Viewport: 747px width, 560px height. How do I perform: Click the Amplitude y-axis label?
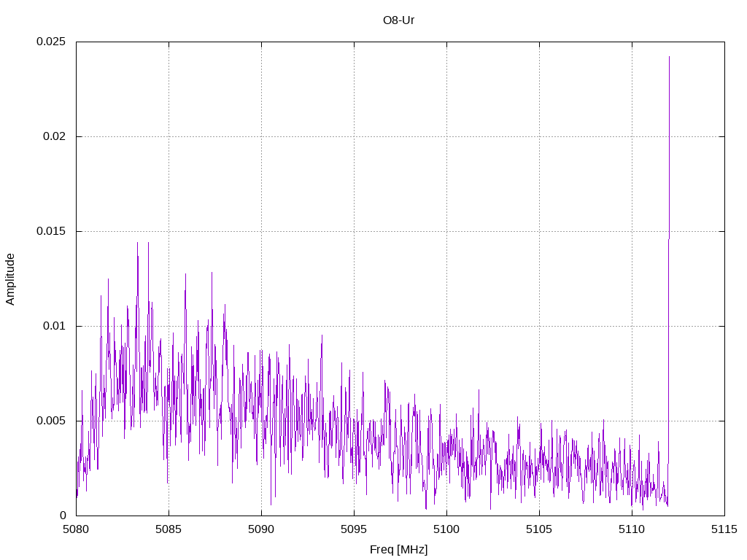(10, 279)
